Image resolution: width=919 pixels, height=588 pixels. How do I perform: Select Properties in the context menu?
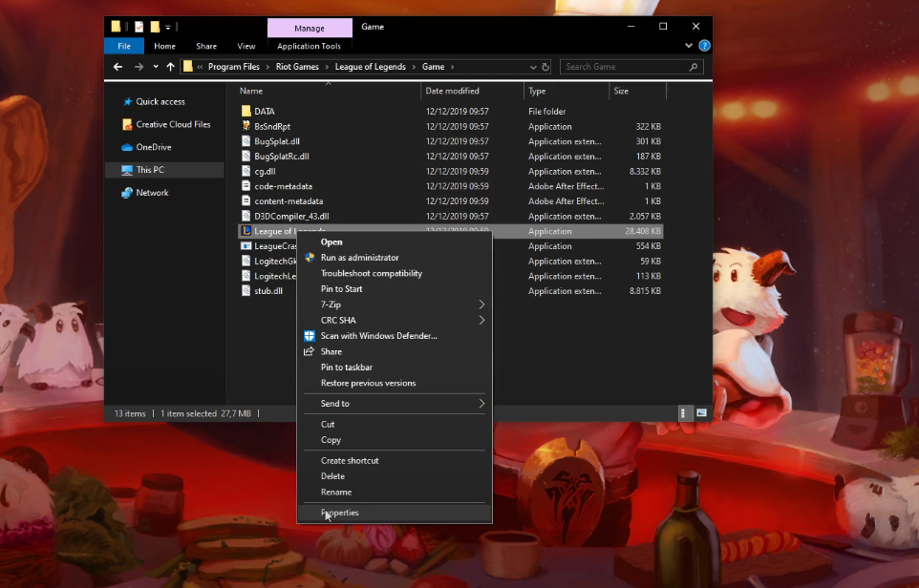(340, 513)
